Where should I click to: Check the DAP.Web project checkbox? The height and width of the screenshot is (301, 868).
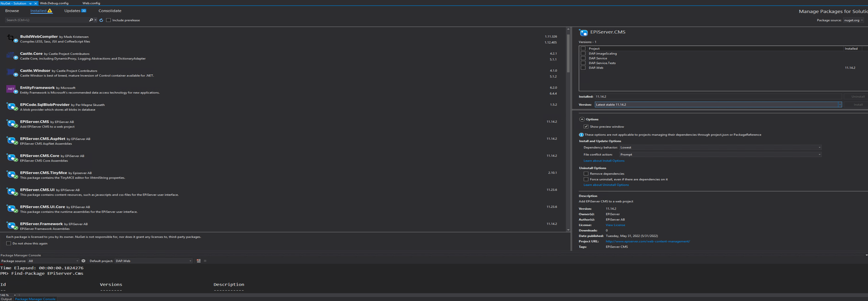click(583, 68)
